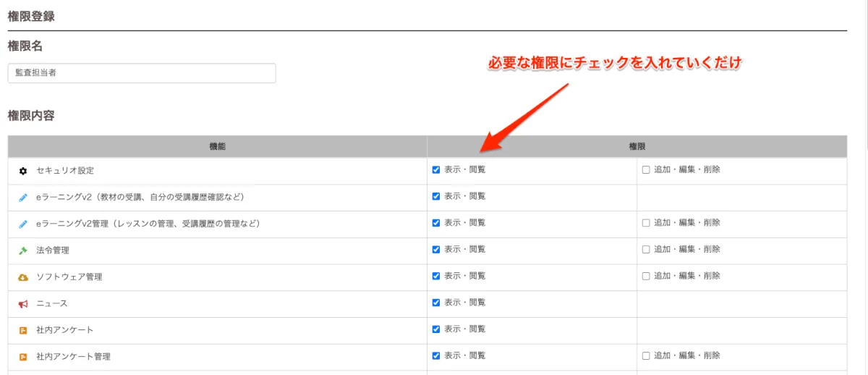This screenshot has height=375, width=868.
Task: Click the gear icon beside セキュリオ設定
Action: coord(23,171)
